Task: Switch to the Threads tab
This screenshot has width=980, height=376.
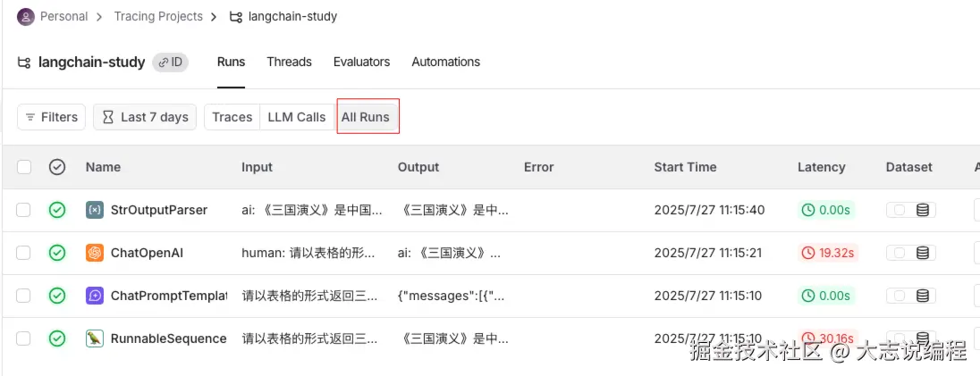Action: (289, 62)
